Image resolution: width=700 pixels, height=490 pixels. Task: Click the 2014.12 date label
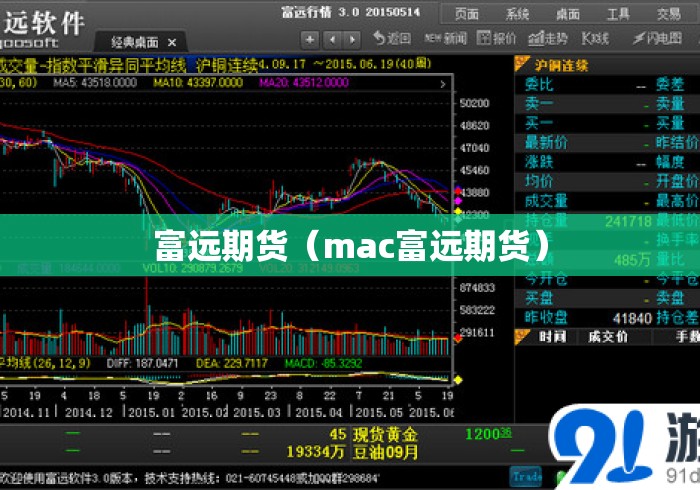click(x=89, y=413)
